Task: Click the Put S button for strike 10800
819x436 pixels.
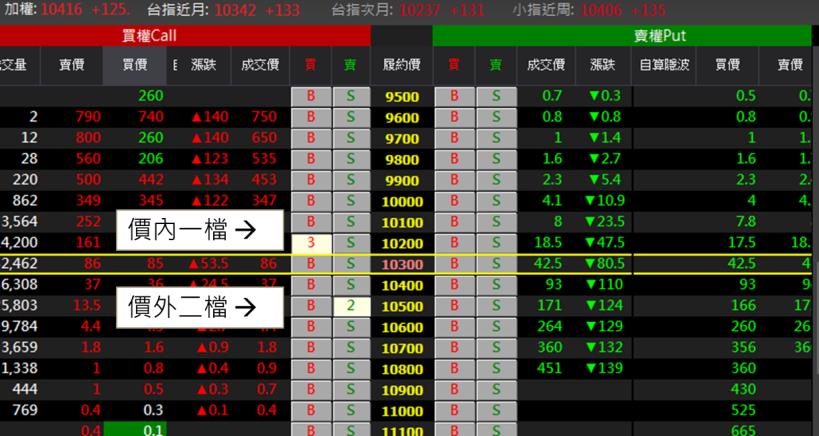Action: [x=496, y=369]
